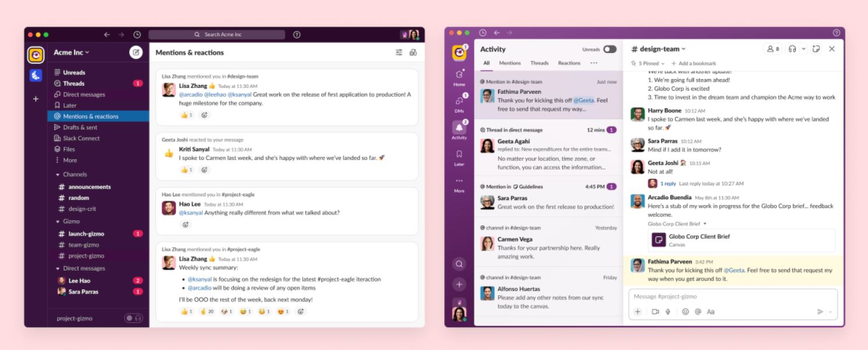
Task: Open filter options in Mentions & reactions header
Action: [399, 52]
